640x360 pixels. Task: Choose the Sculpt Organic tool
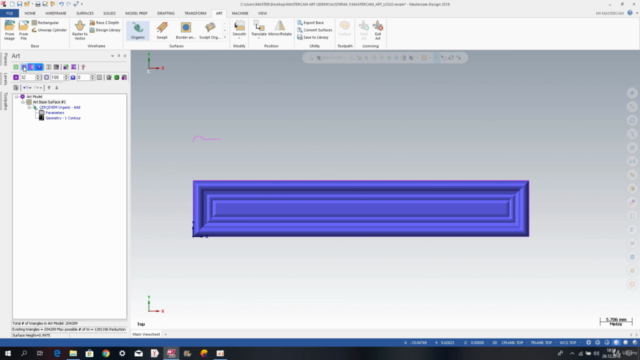pos(210,31)
